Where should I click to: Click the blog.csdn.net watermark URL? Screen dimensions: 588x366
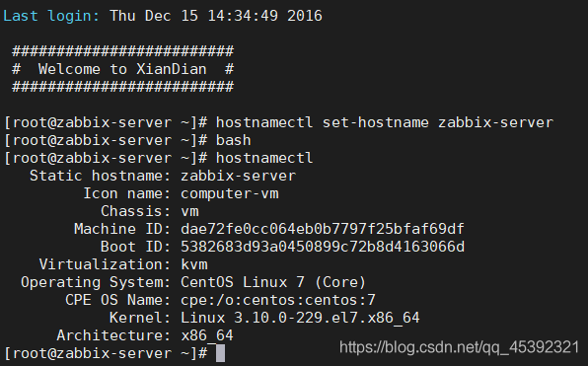[x=460, y=347]
